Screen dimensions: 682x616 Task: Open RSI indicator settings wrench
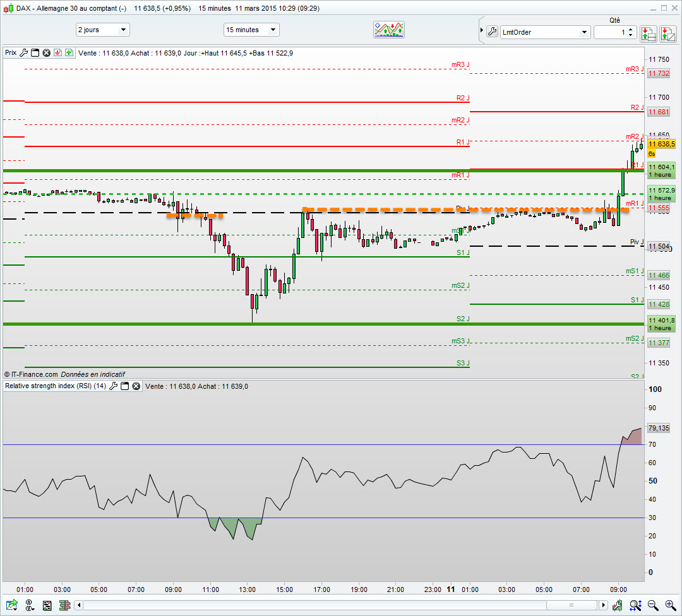tap(114, 386)
